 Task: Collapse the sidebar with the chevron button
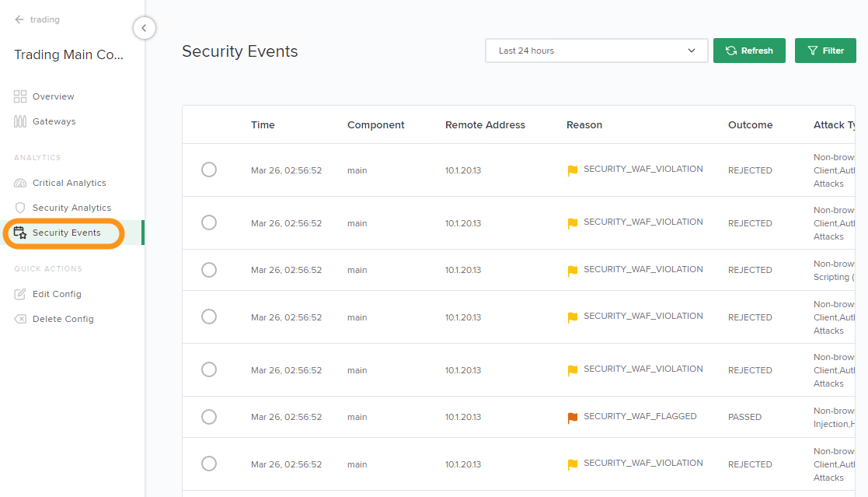(144, 28)
